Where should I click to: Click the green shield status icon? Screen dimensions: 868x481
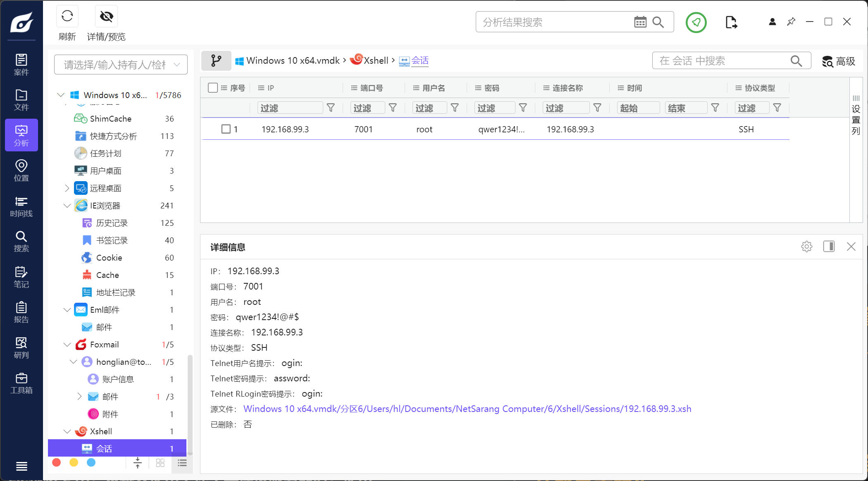[x=696, y=22]
